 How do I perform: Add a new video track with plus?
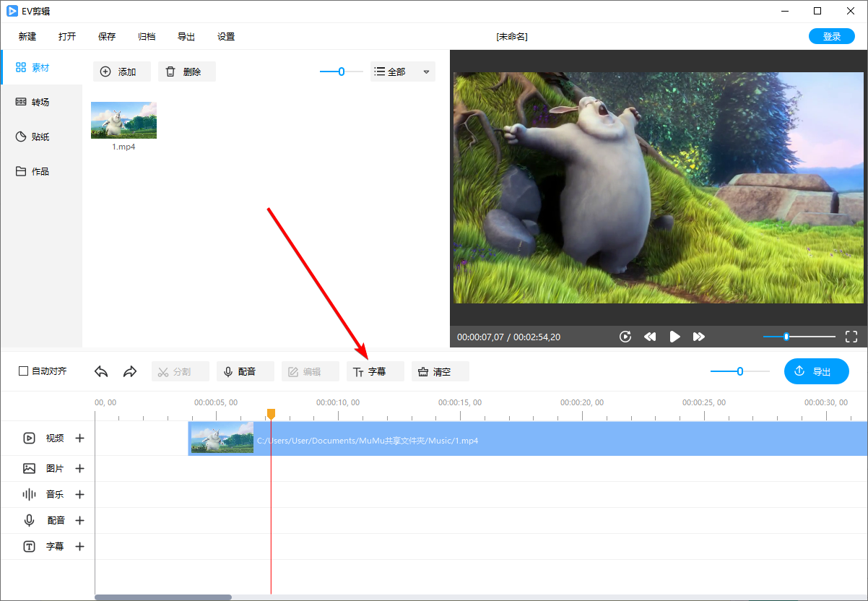[80, 438]
